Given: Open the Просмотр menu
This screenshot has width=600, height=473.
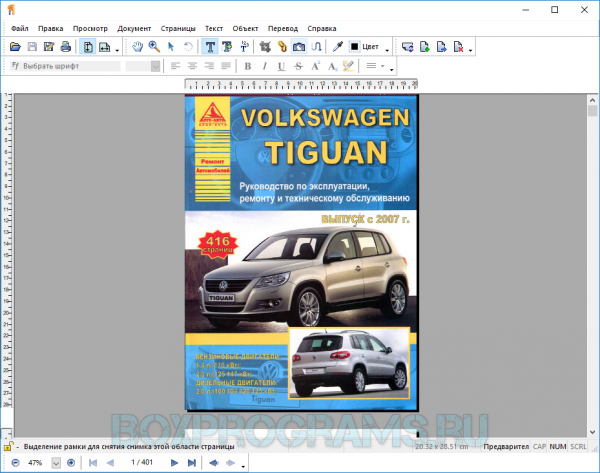Looking at the screenshot, I should [x=90, y=28].
